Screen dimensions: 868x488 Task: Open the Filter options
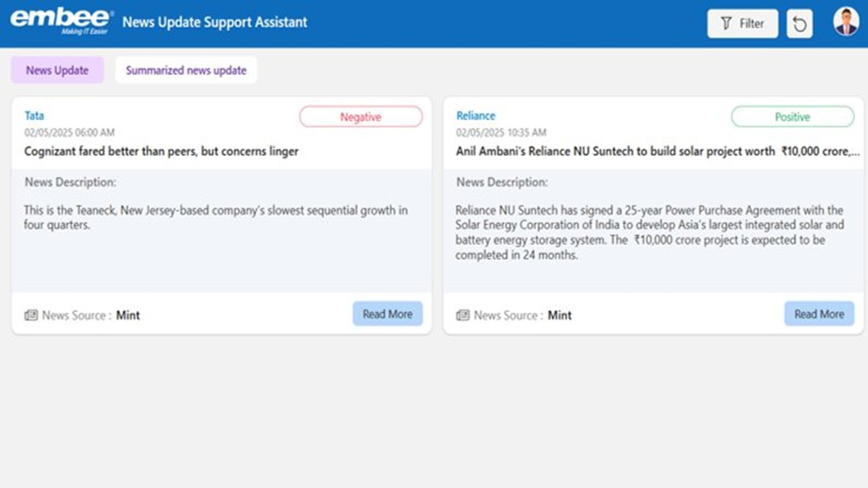pyautogui.click(x=743, y=24)
